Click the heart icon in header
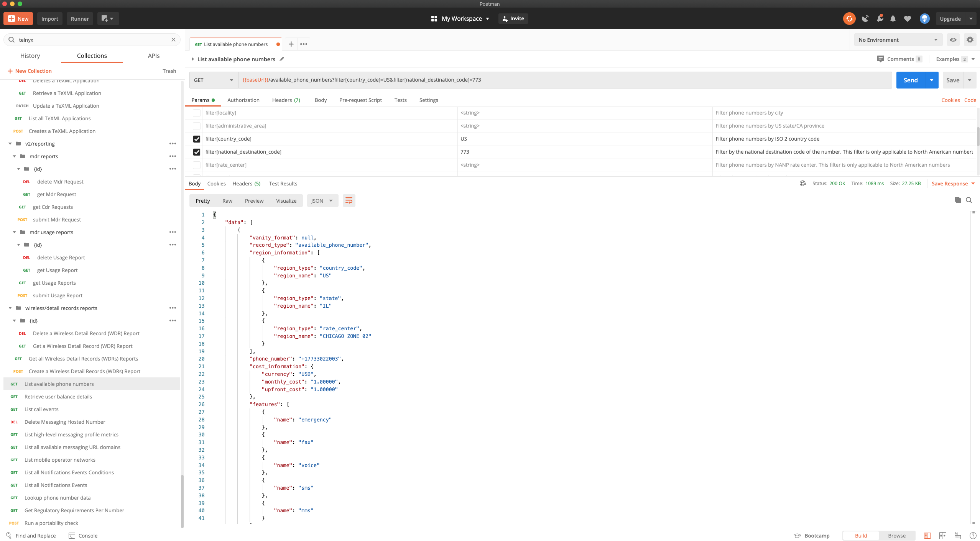This screenshot has width=980, height=541. [908, 18]
